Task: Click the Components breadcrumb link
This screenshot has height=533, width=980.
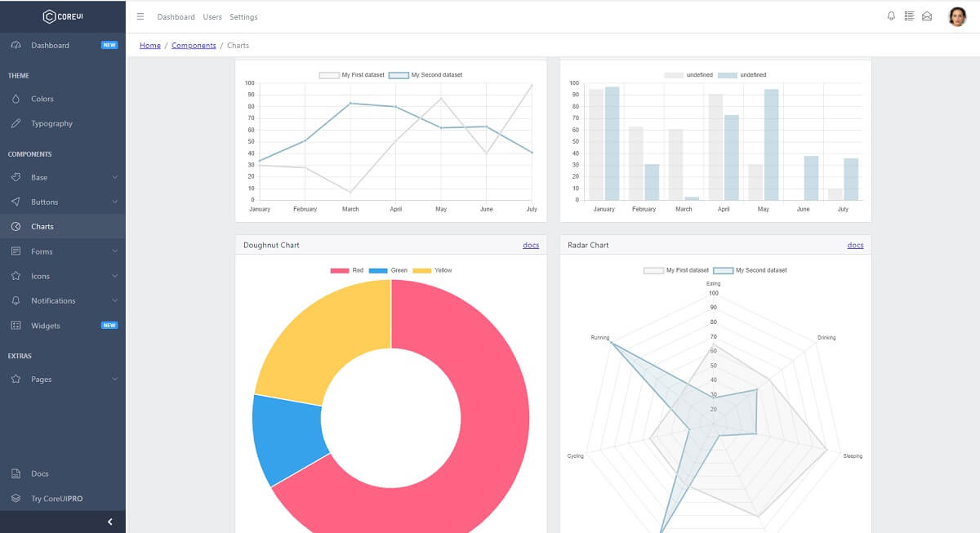Action: click(x=194, y=45)
